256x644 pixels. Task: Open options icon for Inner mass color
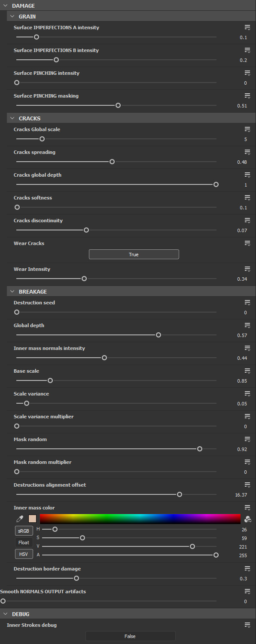point(247,508)
